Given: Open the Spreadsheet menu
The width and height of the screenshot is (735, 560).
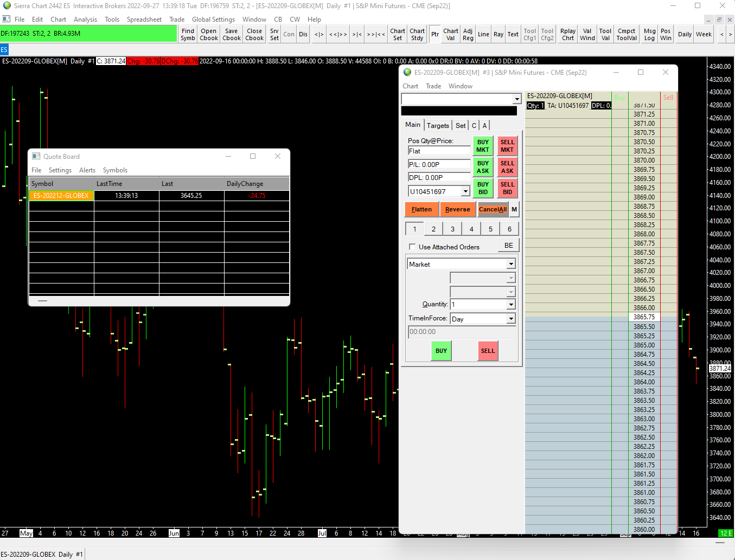Looking at the screenshot, I should point(144,20).
